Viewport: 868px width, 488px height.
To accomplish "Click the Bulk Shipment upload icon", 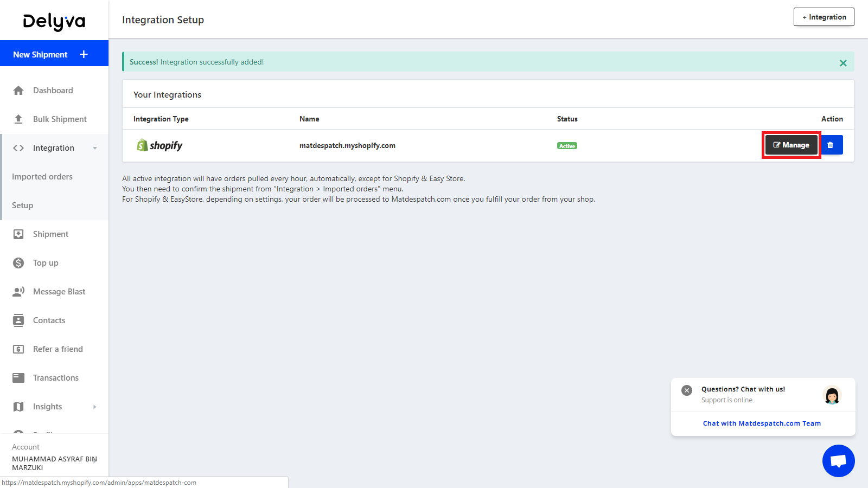I will (x=18, y=119).
